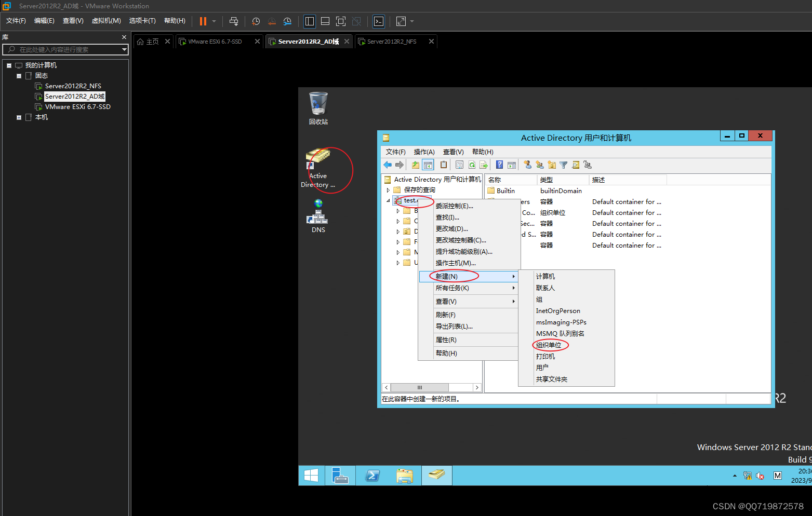Open the dropdown arrow beside pause
812x516 pixels.
pyautogui.click(x=214, y=21)
